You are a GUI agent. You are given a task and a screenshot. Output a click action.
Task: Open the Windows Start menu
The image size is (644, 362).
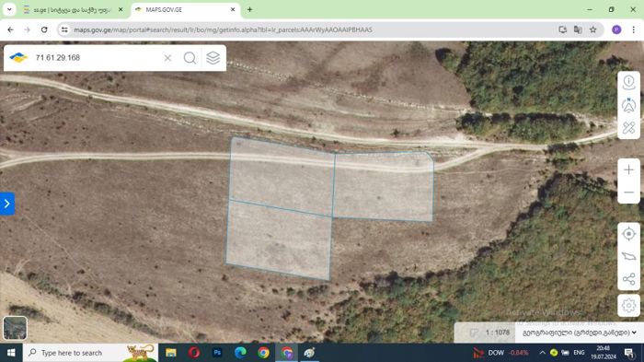point(11,353)
